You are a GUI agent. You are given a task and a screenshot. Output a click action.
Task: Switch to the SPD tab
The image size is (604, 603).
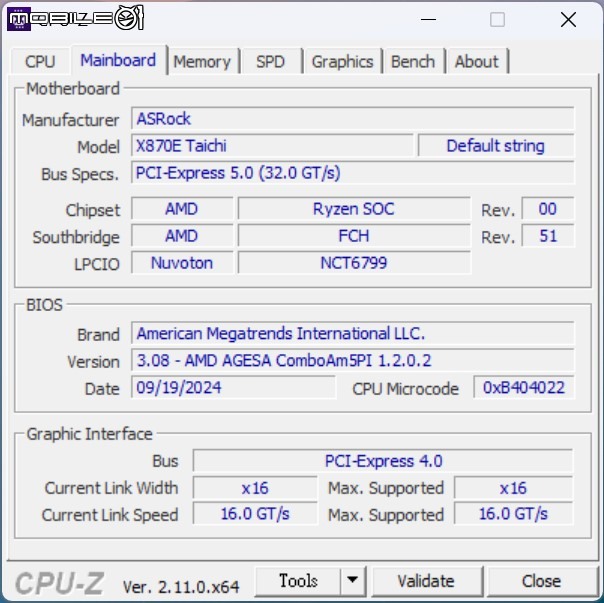click(270, 61)
